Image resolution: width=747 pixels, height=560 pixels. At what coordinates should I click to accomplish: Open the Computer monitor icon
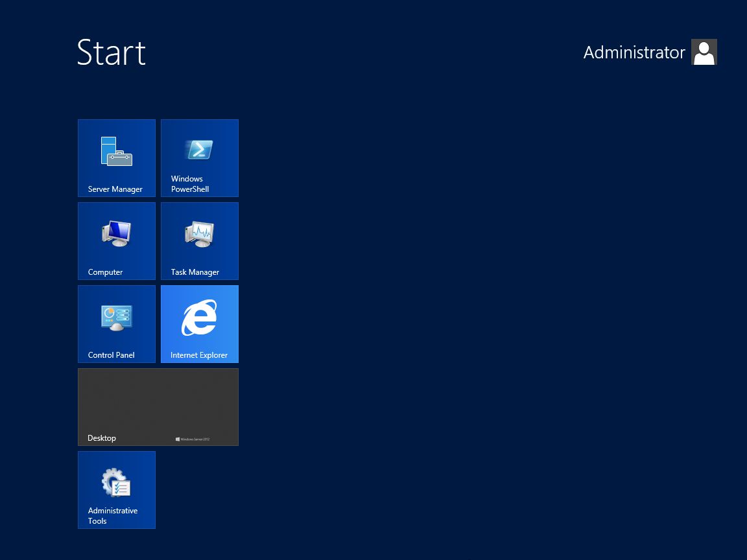pyautogui.click(x=117, y=233)
